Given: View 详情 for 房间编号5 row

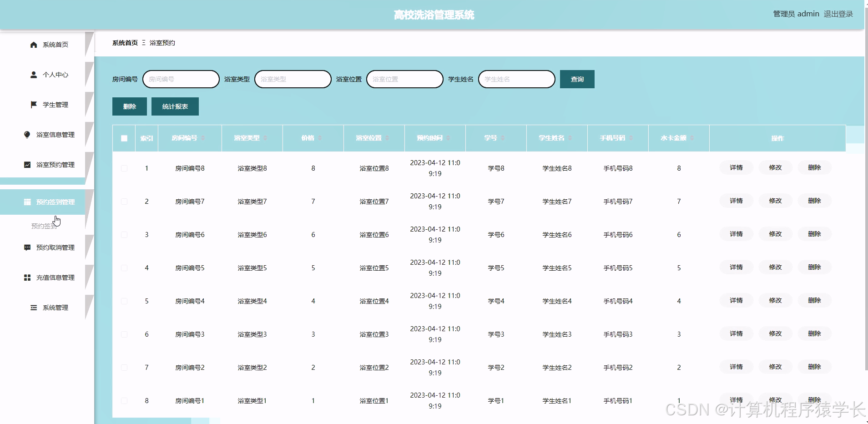Looking at the screenshot, I should (736, 267).
